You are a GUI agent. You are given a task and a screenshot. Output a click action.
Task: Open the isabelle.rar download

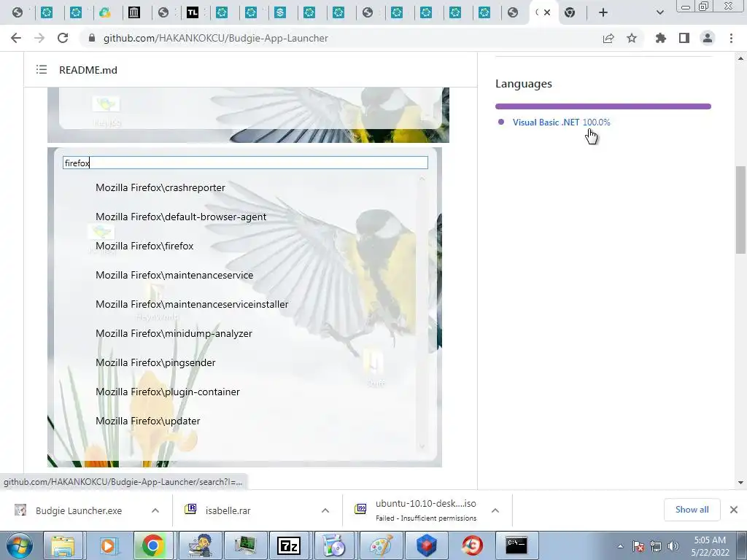[x=228, y=510]
